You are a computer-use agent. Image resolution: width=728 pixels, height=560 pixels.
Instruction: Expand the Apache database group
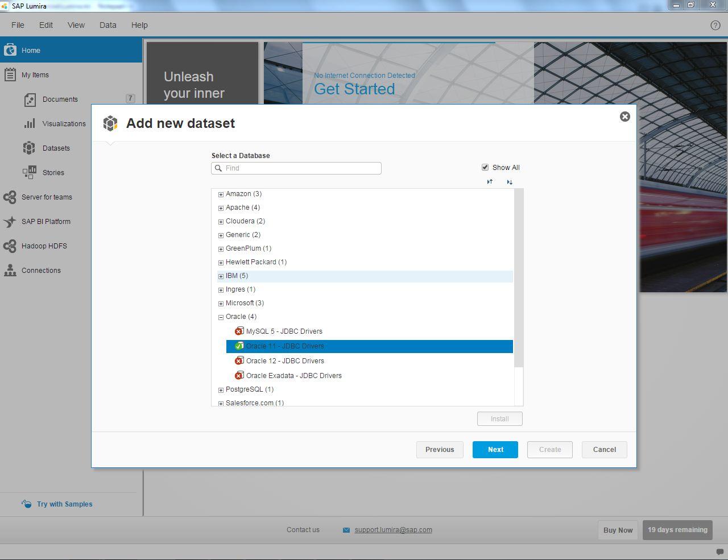click(x=221, y=208)
